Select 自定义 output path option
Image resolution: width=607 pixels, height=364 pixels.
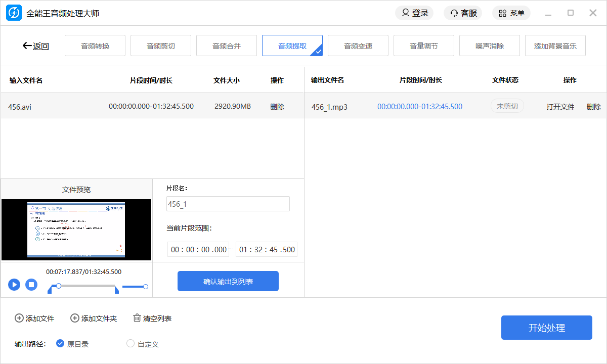(x=131, y=344)
